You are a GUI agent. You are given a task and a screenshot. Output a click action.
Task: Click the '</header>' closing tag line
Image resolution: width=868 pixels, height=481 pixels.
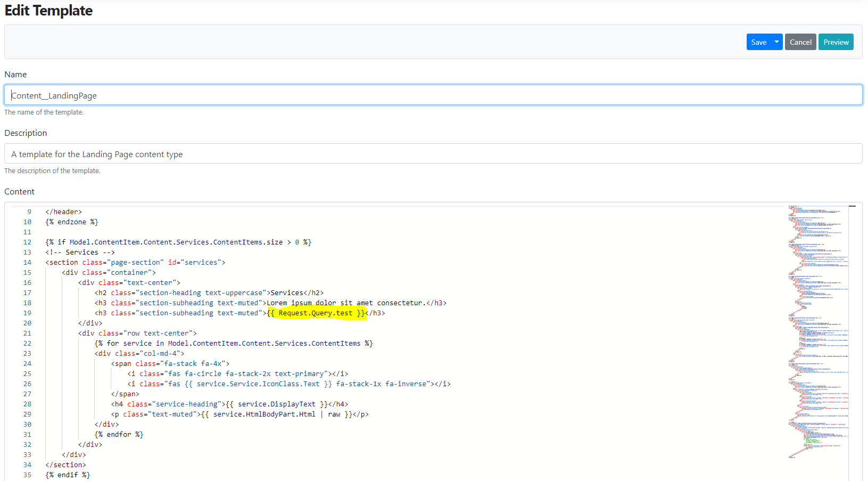click(63, 212)
